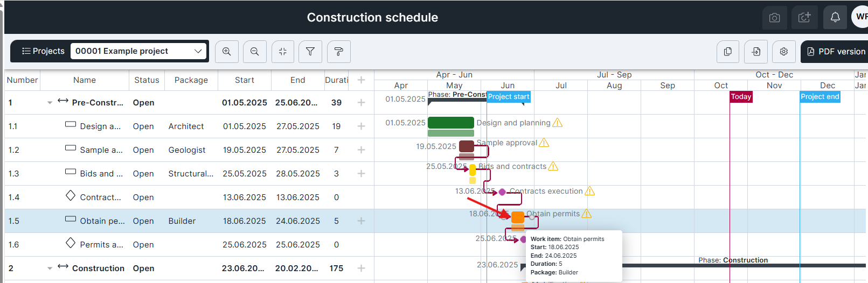Click the Status column header
The image size is (868, 283).
pyautogui.click(x=147, y=80)
